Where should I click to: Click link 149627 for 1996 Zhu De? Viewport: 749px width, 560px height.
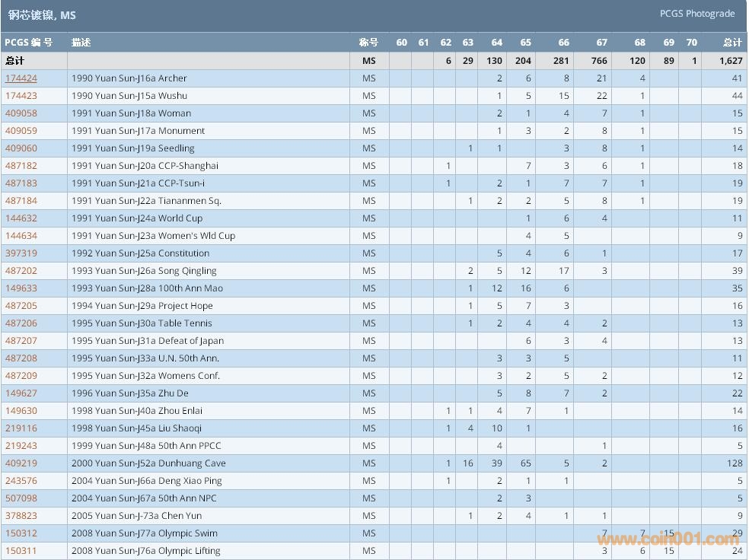(x=21, y=393)
